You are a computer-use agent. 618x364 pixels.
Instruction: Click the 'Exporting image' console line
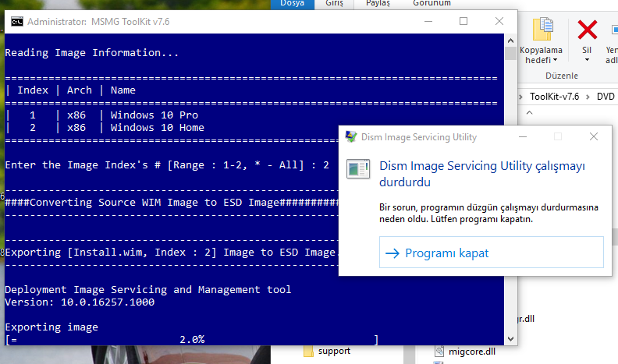click(51, 327)
